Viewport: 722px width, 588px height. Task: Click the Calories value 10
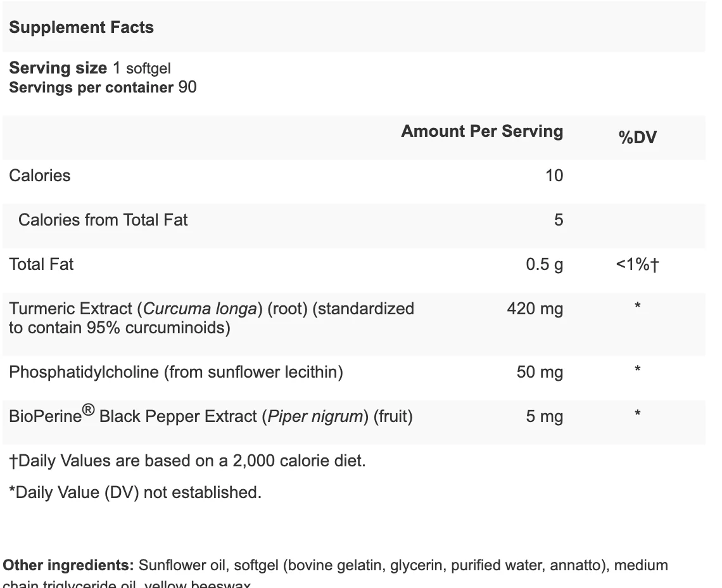[554, 176]
